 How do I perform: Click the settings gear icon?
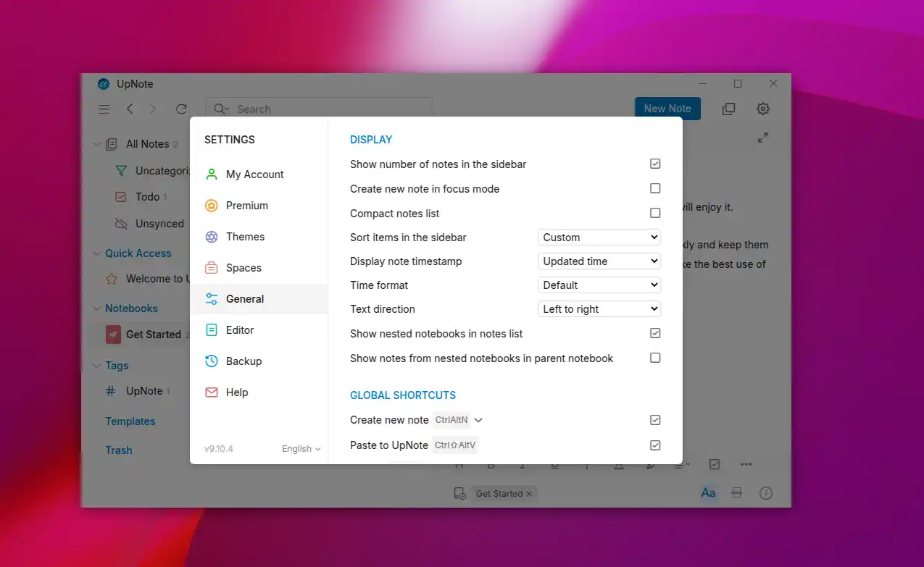(x=763, y=109)
